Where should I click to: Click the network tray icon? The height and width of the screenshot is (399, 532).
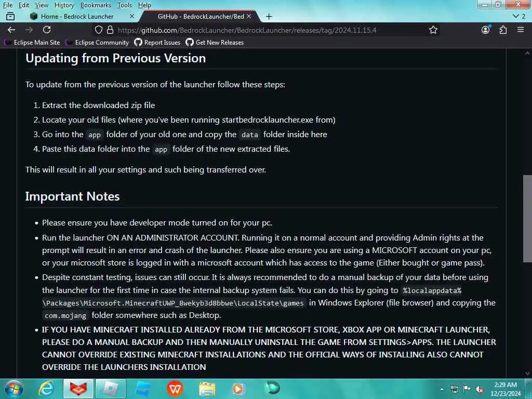coord(454,389)
